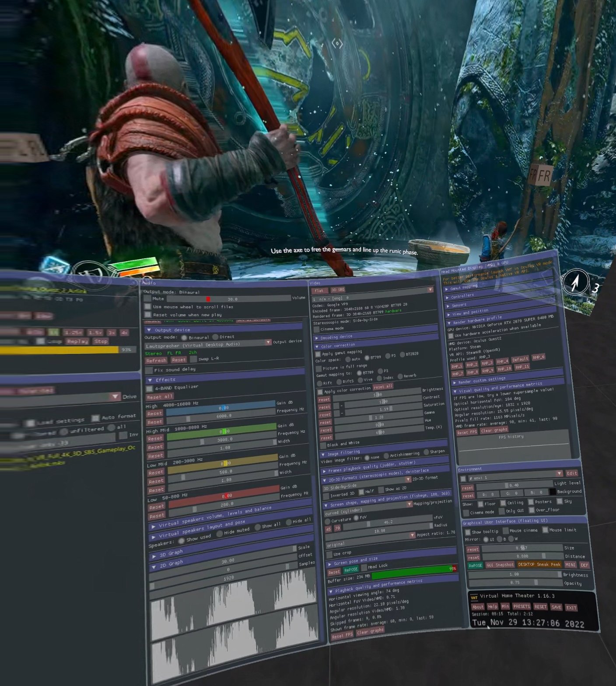This screenshot has height=686, width=616.
Task: Set the Volume slider in Audio
Action: click(x=228, y=299)
